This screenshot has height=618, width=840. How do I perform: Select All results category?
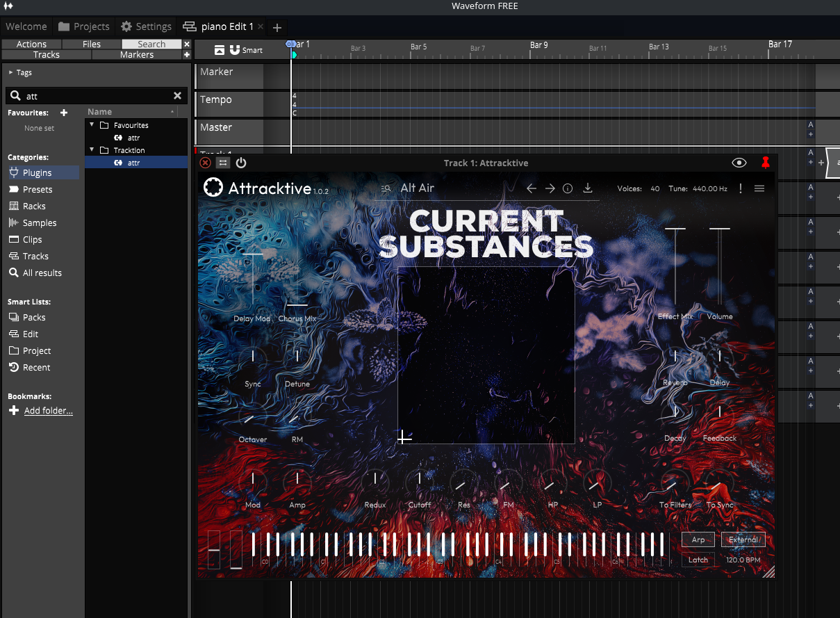(43, 273)
